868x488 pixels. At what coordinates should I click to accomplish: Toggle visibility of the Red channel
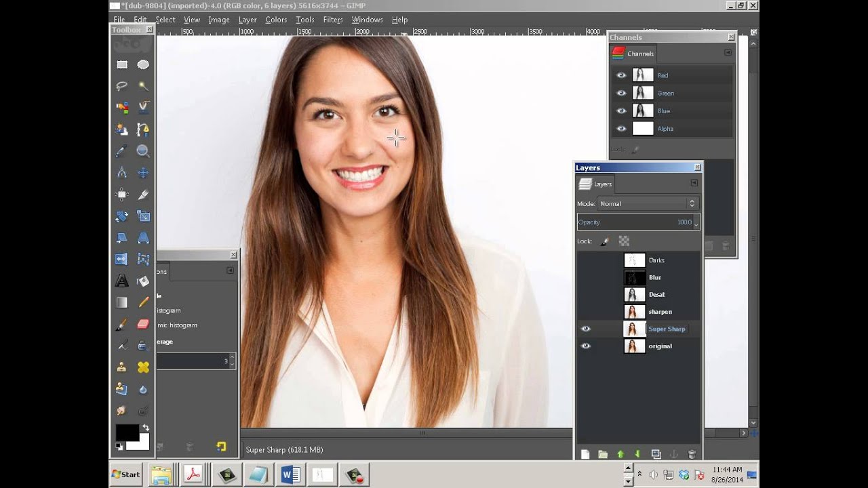pos(621,75)
